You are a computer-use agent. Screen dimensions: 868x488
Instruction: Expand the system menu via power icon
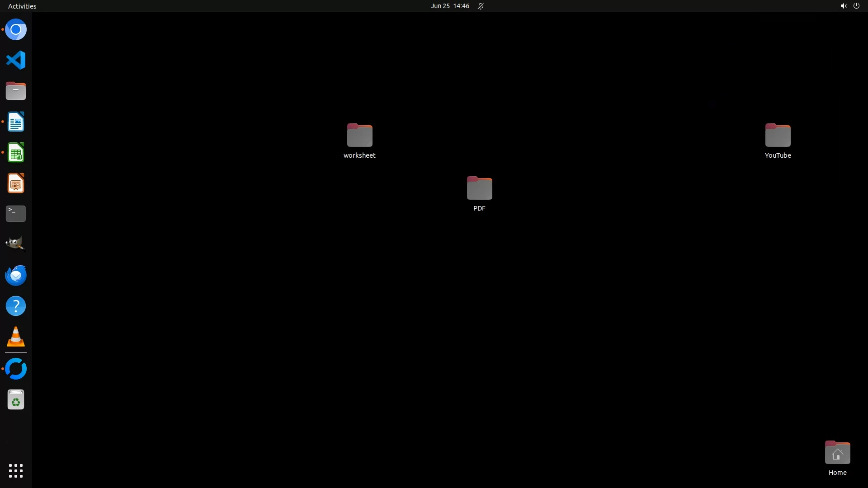tap(856, 6)
